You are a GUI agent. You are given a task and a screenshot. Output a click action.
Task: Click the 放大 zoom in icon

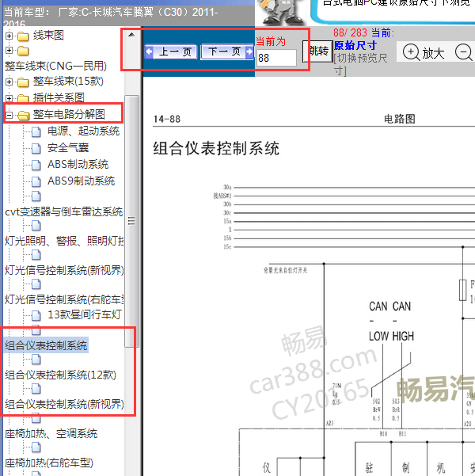[x=411, y=52]
